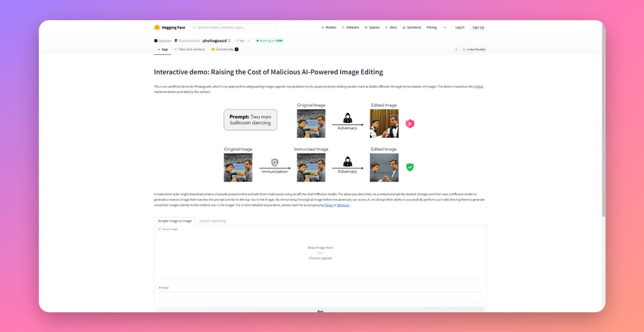This screenshot has width=644, height=332.
Task: Open the RamAnanth1 author avatar
Action: (176, 41)
